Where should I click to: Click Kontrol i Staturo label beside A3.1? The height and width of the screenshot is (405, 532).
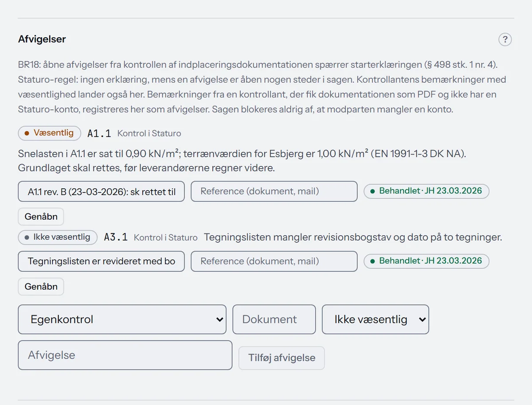165,238
